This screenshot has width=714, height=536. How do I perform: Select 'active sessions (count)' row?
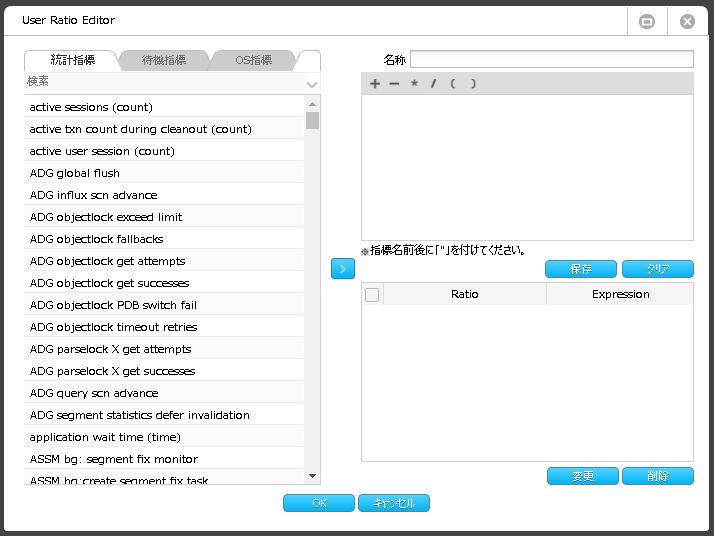163,107
